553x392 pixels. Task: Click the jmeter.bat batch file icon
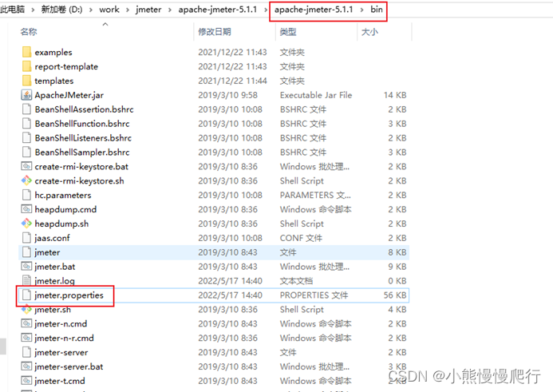26,267
